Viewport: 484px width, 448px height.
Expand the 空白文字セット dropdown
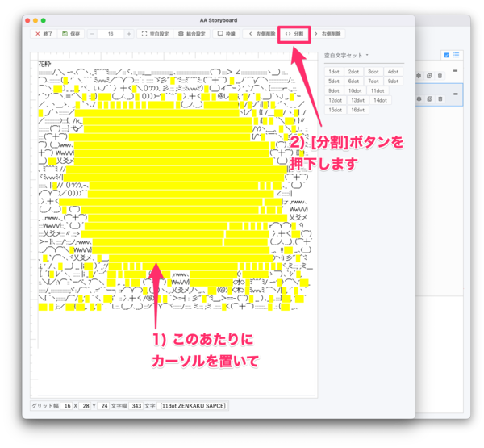tap(348, 56)
